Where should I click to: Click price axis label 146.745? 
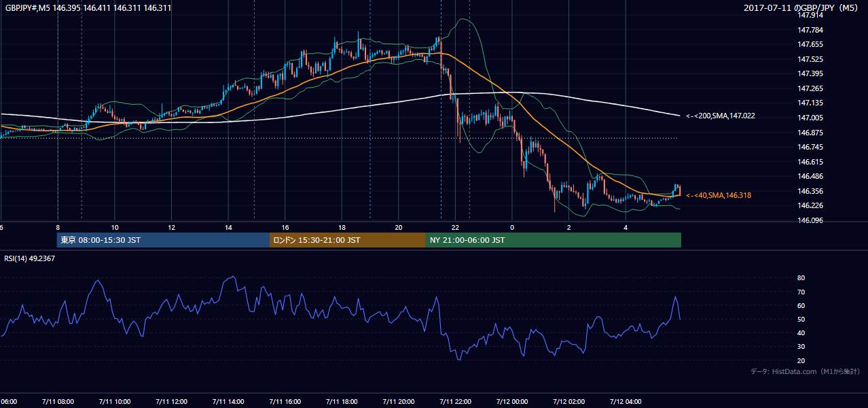[x=810, y=147]
